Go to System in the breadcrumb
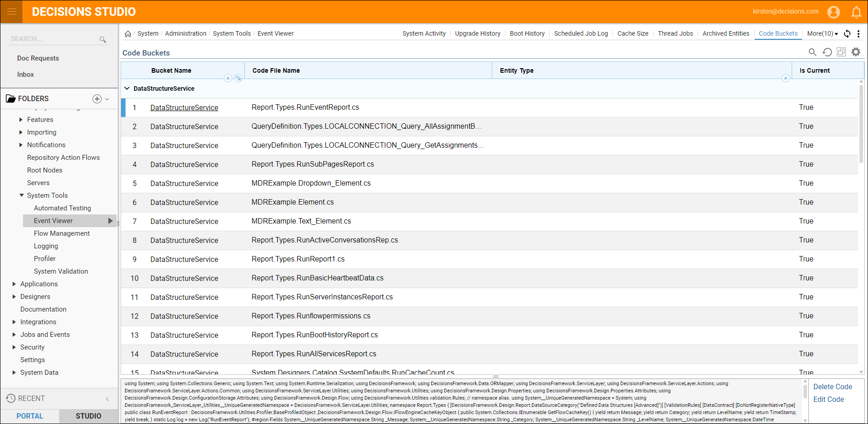The width and height of the screenshot is (868, 424). tap(148, 33)
